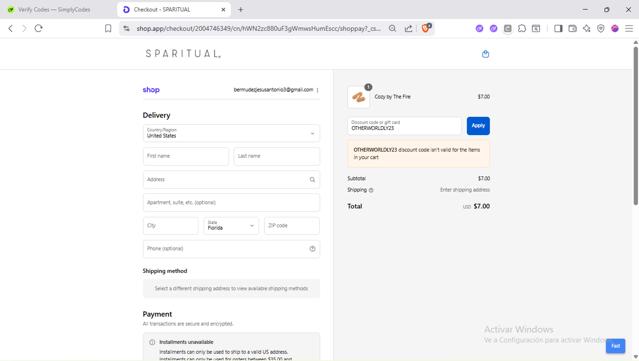Open Brave VPN shield icon
Viewport: 639px width, 361px height.
point(601,28)
